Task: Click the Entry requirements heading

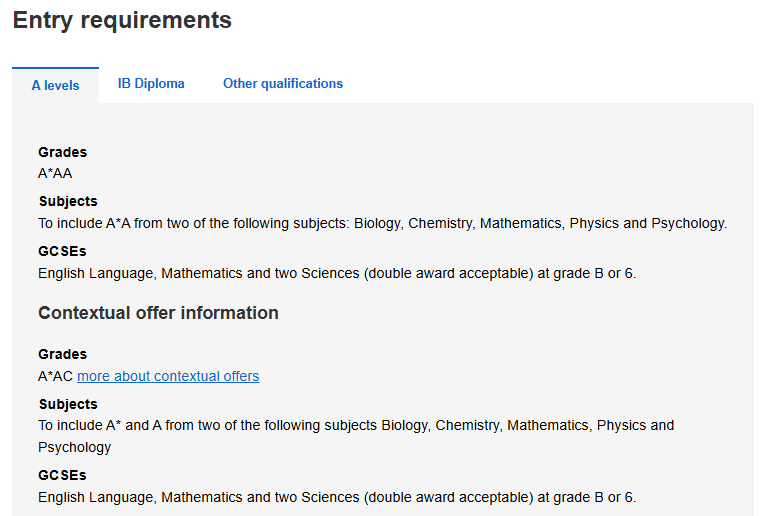Action: tap(122, 20)
